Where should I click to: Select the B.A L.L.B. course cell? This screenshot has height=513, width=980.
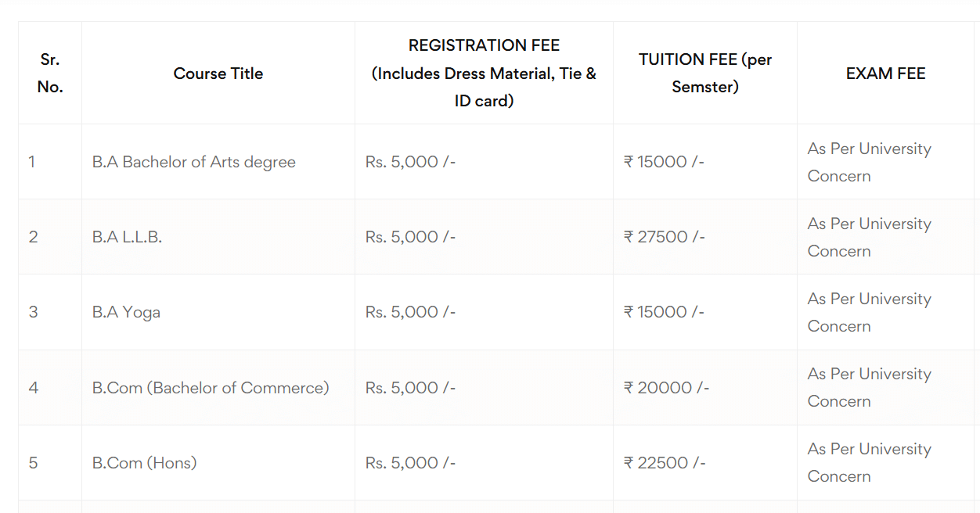point(127,237)
